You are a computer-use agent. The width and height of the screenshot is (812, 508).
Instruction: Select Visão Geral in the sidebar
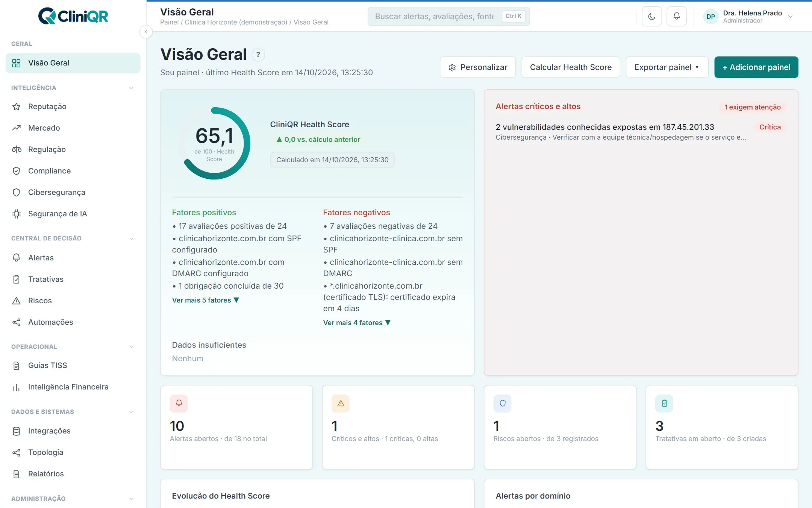point(73,63)
